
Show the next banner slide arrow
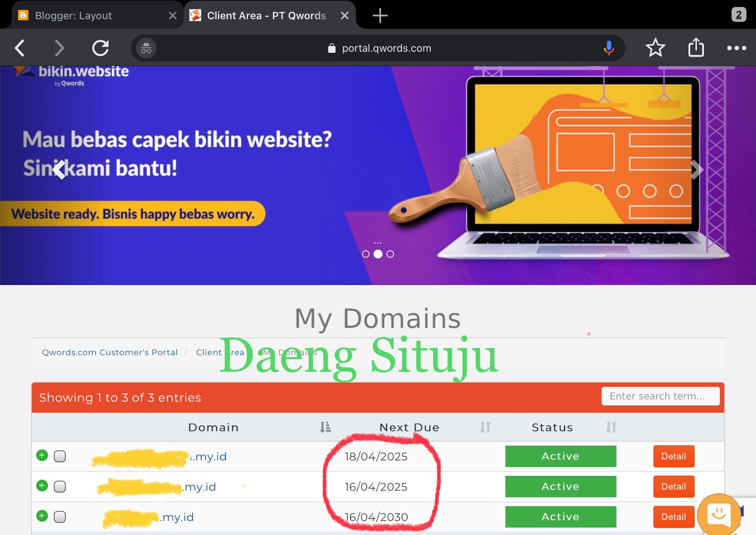(x=696, y=170)
